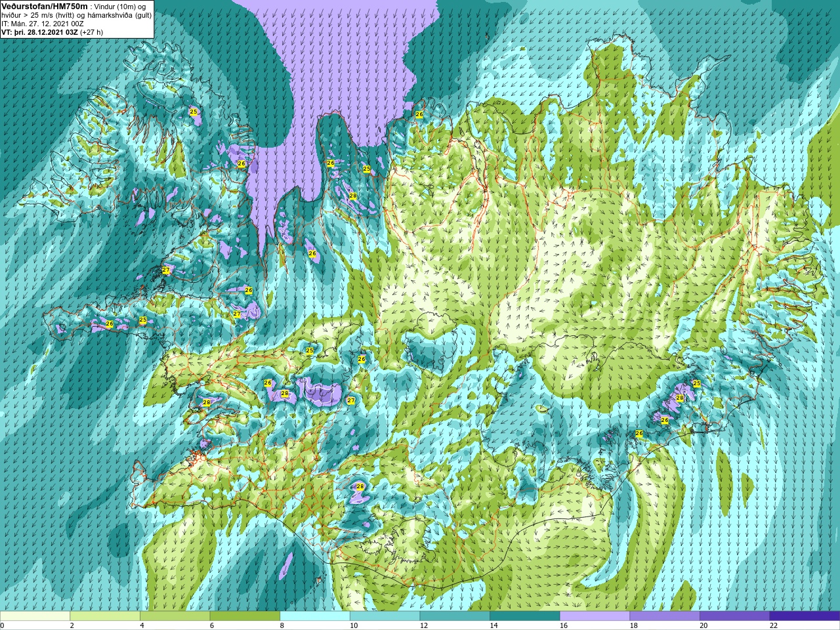Select the 6–8 m/s olive green legend swatch

coord(245,616)
